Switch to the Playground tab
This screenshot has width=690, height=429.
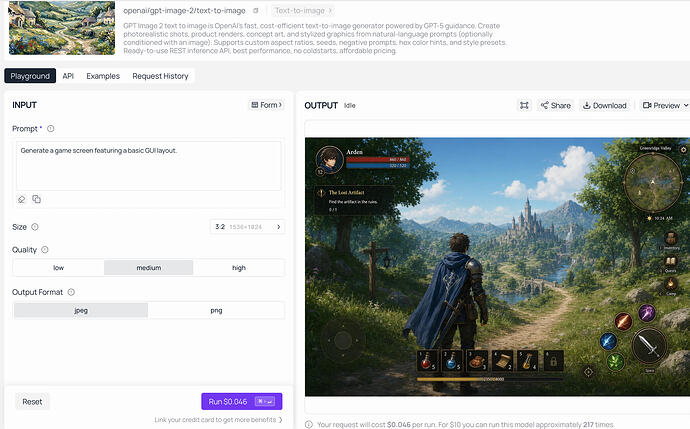(30, 76)
